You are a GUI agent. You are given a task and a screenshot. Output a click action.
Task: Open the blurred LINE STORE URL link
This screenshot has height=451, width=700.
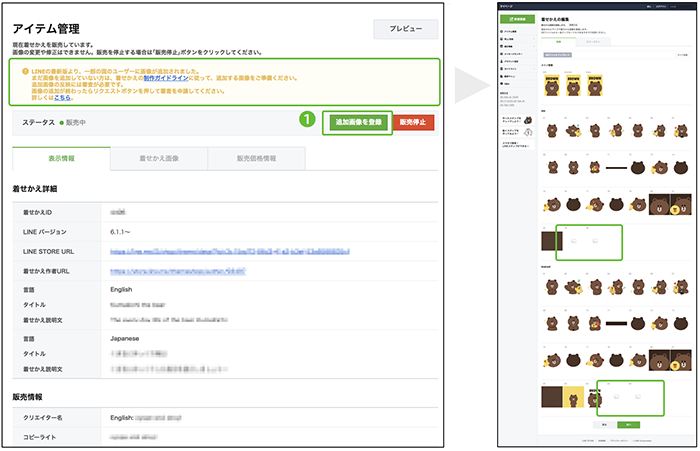(229, 251)
